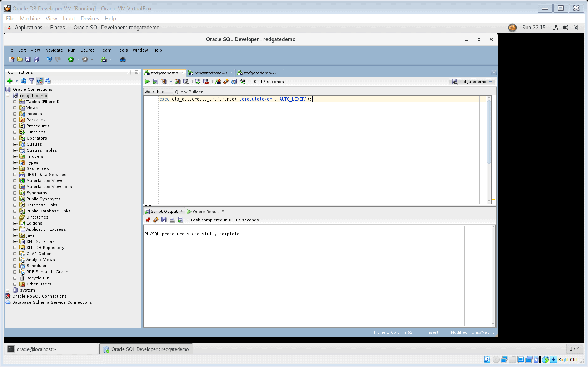Click the Save All toolbar icon

36,59
